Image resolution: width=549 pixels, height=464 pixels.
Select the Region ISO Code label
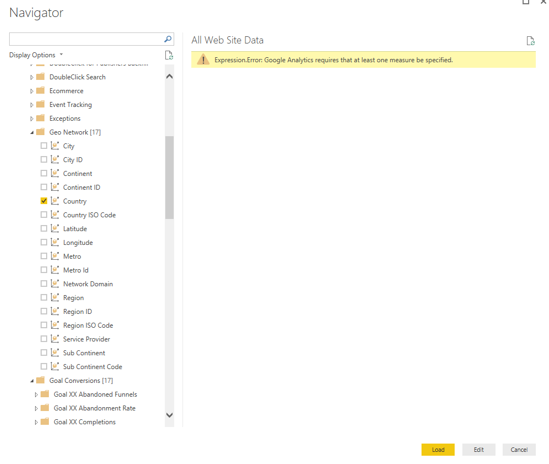pos(88,325)
